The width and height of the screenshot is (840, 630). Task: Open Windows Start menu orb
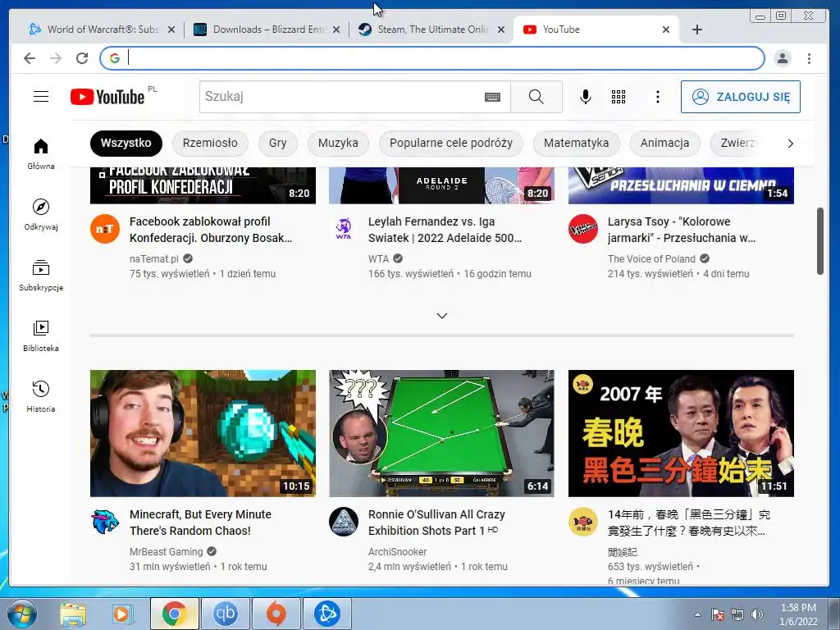pyautogui.click(x=21, y=614)
